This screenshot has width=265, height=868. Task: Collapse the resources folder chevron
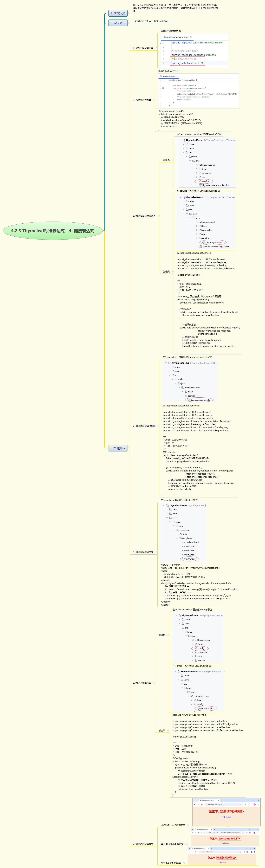coord(174,530)
